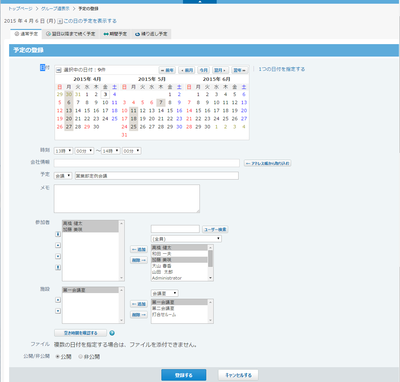Click the user search text field
Image resolution: width=400 pixels, height=382 pixels.
click(175, 229)
